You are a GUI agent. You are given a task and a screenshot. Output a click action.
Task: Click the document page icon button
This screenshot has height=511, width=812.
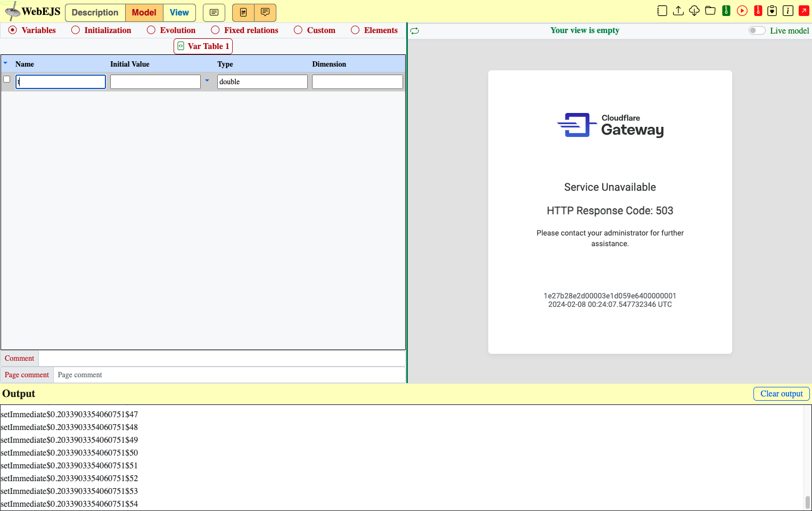(243, 12)
